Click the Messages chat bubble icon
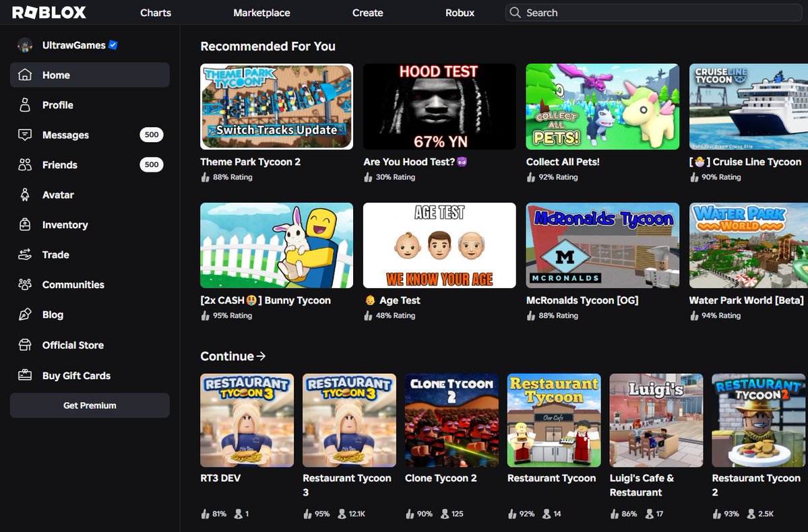The image size is (808, 532). point(25,135)
